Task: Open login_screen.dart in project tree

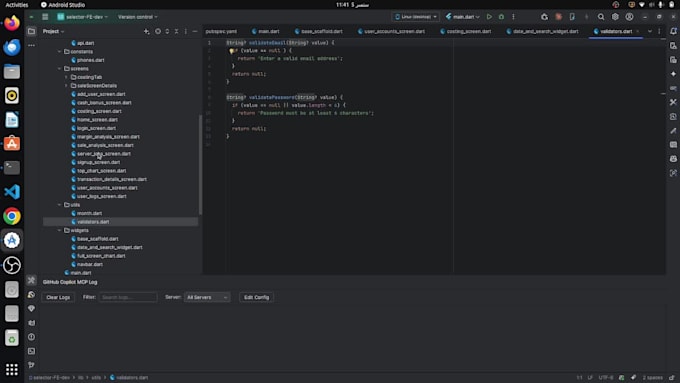Action: tap(96, 128)
